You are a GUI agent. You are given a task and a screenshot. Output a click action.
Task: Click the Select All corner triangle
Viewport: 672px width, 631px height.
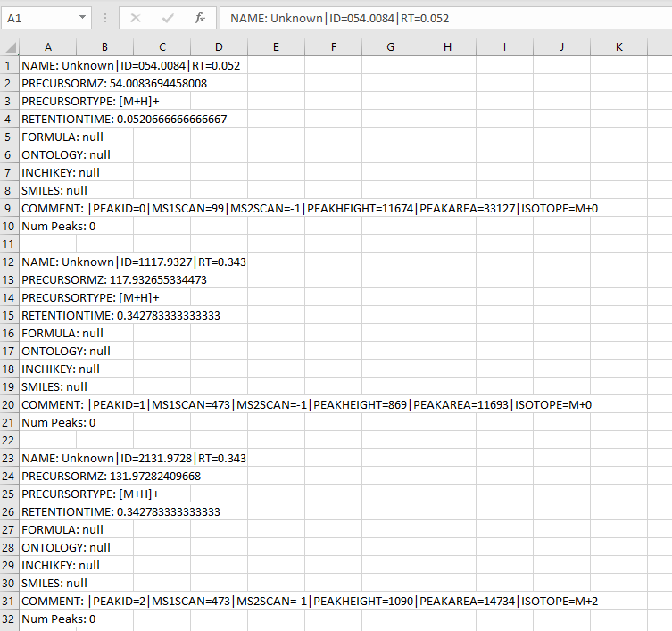[x=10, y=47]
